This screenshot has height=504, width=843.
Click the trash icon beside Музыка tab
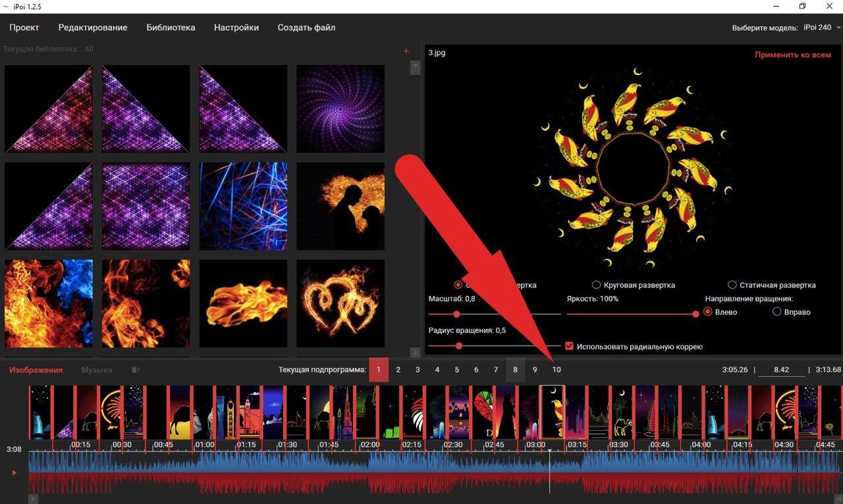coord(136,370)
